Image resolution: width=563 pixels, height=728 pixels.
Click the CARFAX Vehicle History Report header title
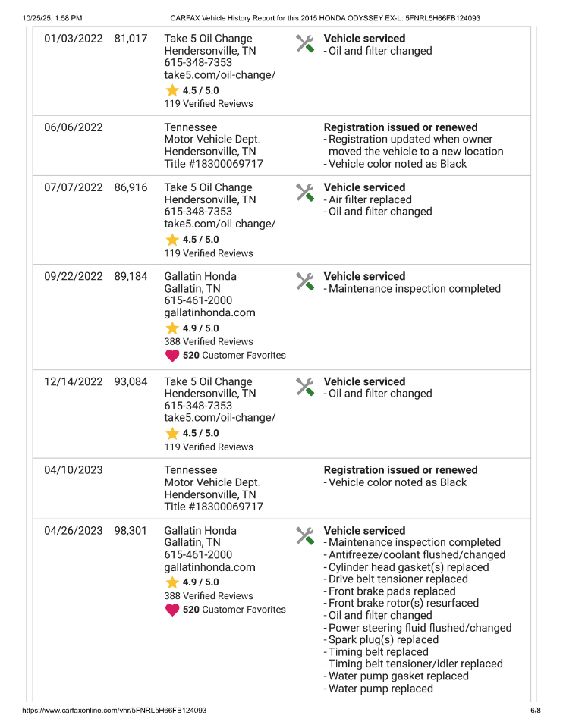point(325,17)
